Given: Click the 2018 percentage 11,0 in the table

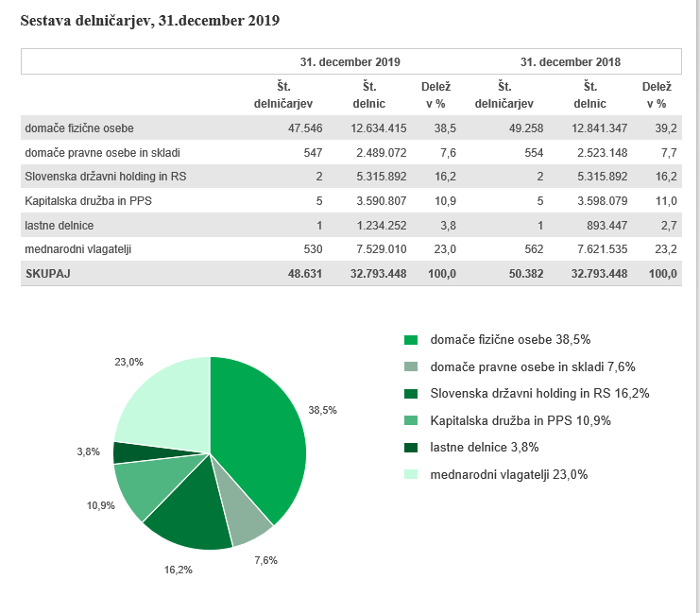Looking at the screenshot, I should (x=666, y=201).
